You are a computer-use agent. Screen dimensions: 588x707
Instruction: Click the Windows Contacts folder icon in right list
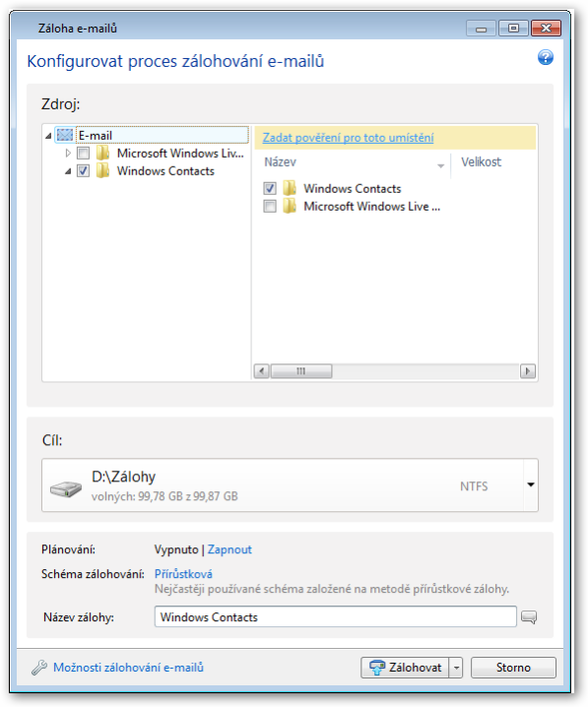(290, 188)
